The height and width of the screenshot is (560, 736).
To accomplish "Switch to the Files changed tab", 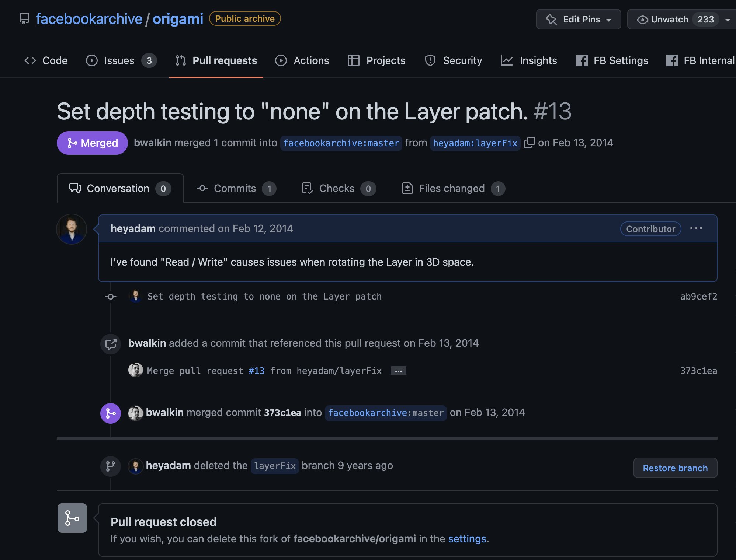I will [x=453, y=188].
